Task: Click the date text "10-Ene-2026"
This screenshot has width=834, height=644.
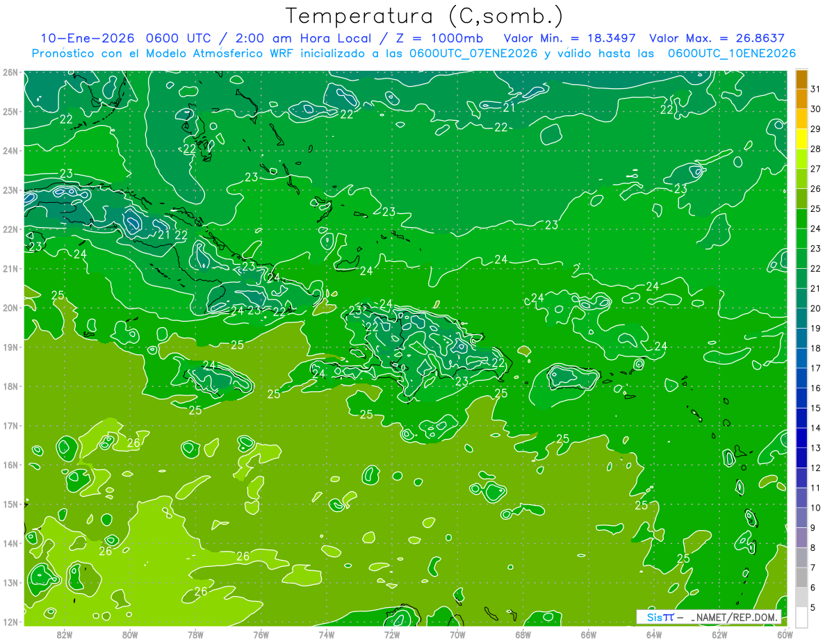Action: pos(88,39)
